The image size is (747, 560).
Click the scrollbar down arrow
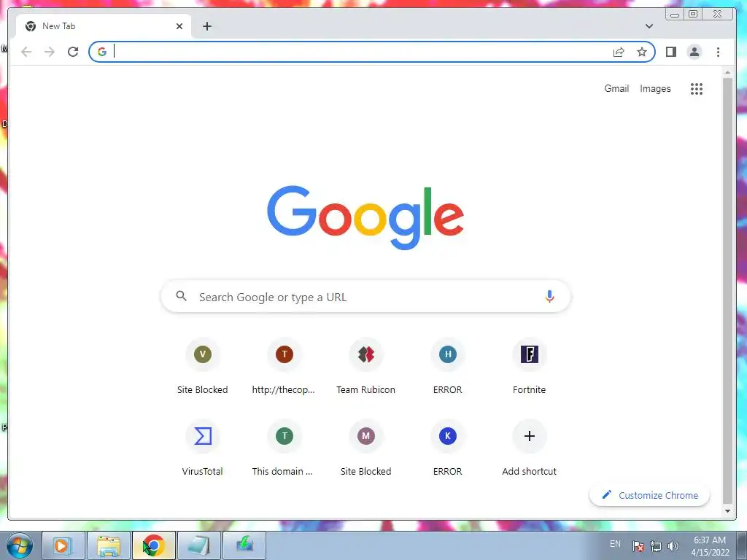tap(727, 511)
